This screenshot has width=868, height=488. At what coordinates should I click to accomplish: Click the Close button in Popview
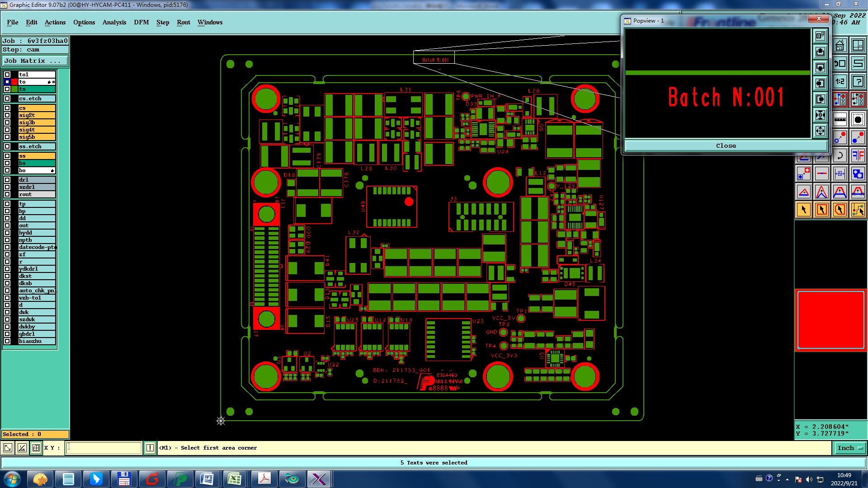[726, 145]
